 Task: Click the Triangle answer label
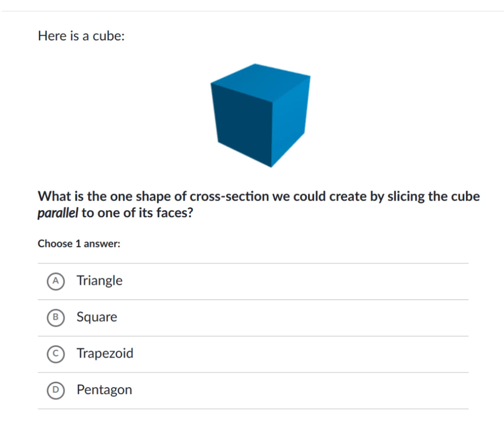click(x=99, y=281)
